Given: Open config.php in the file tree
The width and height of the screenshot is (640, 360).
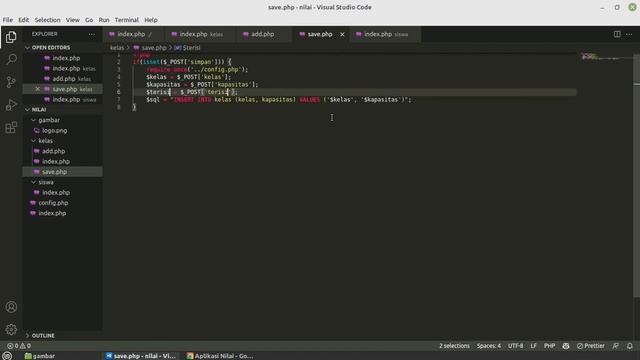Looking at the screenshot, I should click(53, 203).
